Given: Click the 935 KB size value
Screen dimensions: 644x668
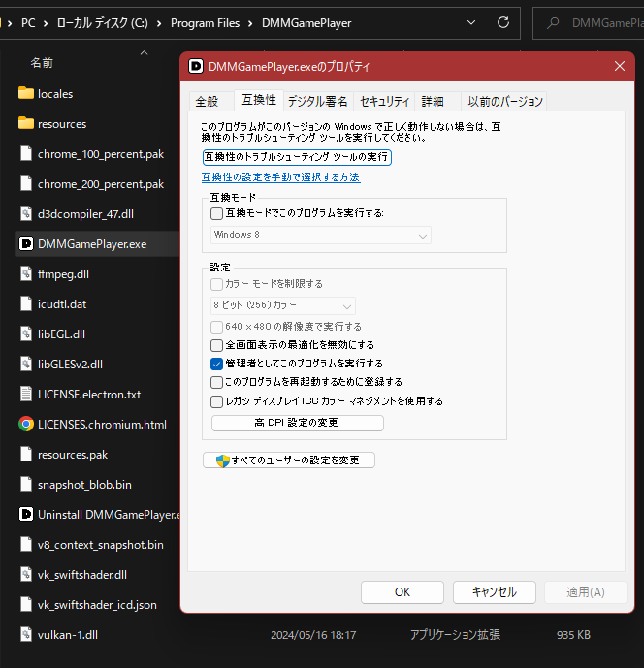Looking at the screenshot, I should pos(573,635).
